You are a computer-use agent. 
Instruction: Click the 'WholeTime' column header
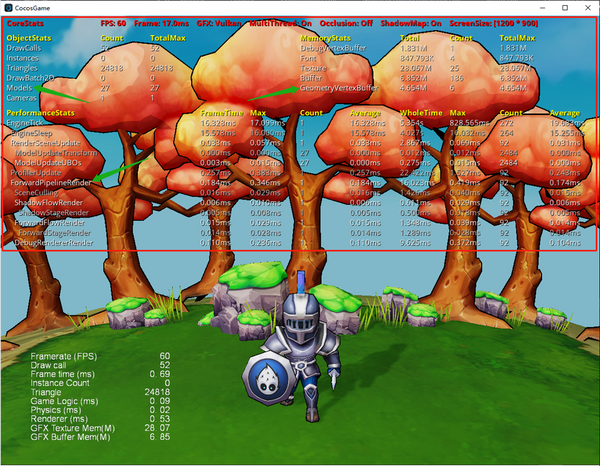click(x=421, y=113)
